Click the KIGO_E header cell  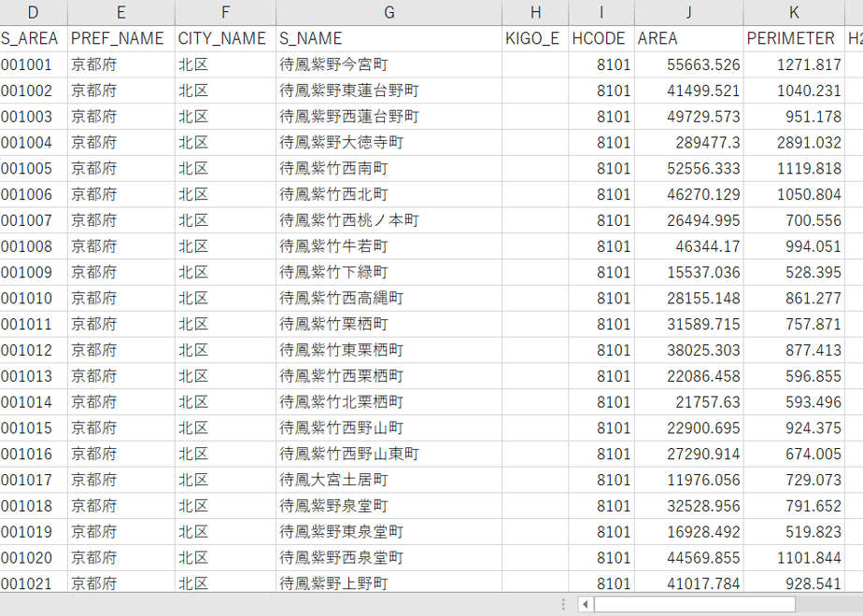535,38
